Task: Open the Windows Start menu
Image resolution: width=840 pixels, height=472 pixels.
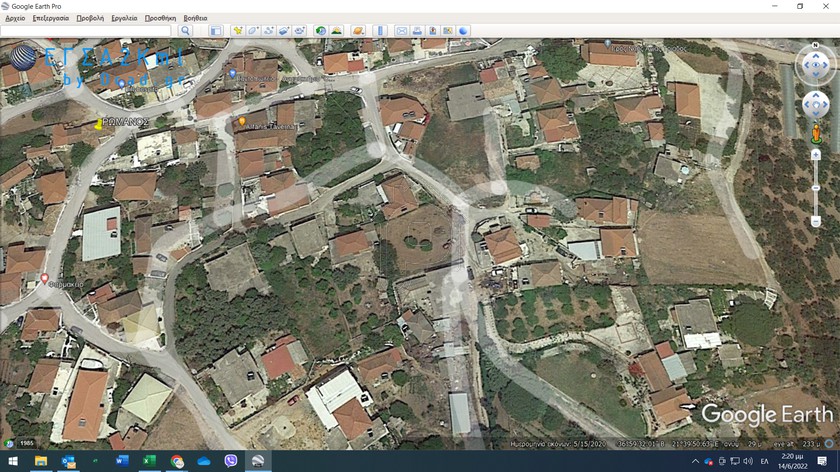Action: tap(13, 461)
